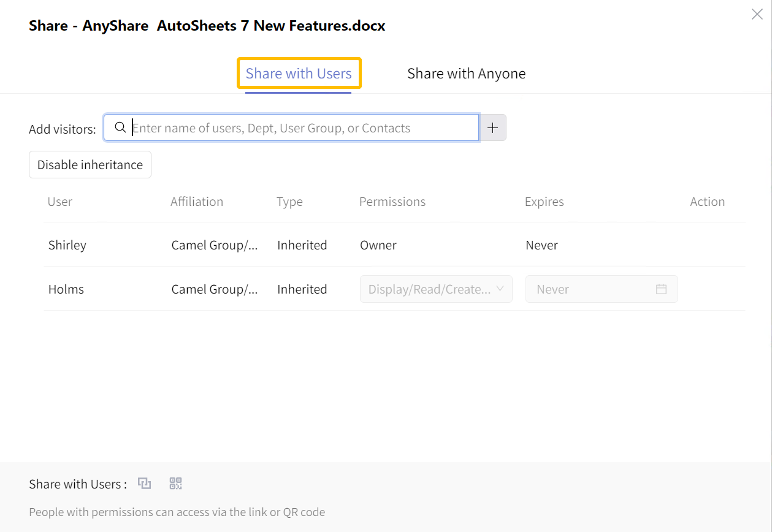Viewport: 772px width, 532px height.
Task: Click the Permissions column header
Action: point(392,202)
